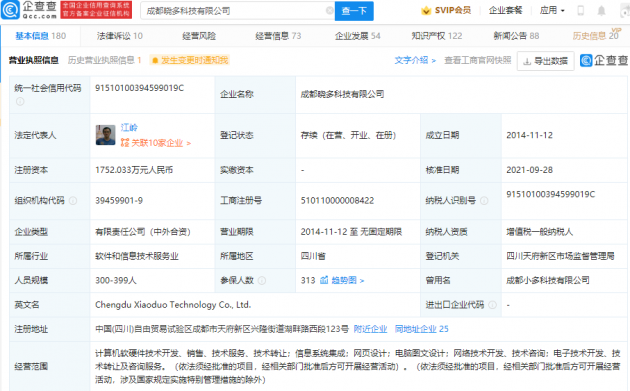The height and width of the screenshot is (391, 630).
Task: Expand the 文字介绍 link
Action: point(415,60)
